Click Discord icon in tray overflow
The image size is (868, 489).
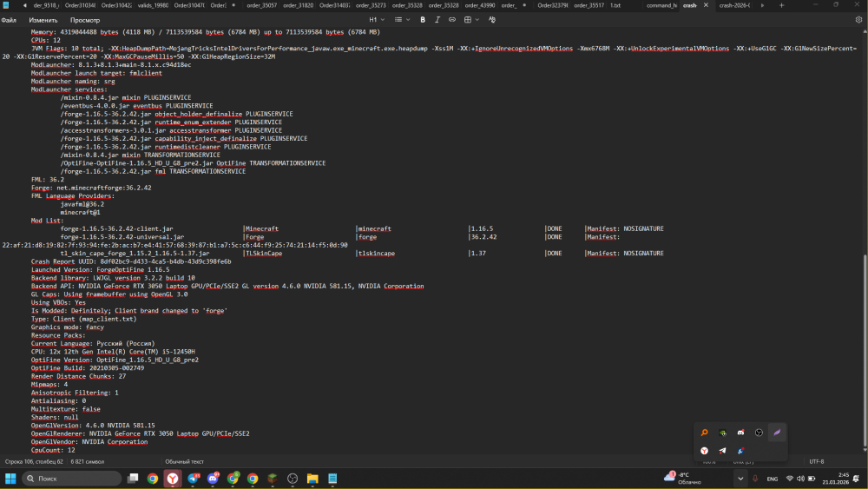(x=740, y=433)
